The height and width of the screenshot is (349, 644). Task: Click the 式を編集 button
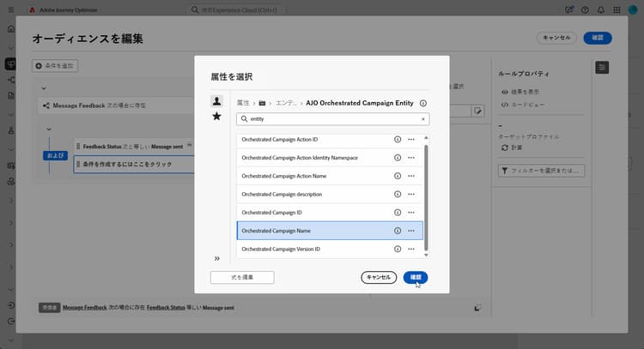pyautogui.click(x=242, y=277)
